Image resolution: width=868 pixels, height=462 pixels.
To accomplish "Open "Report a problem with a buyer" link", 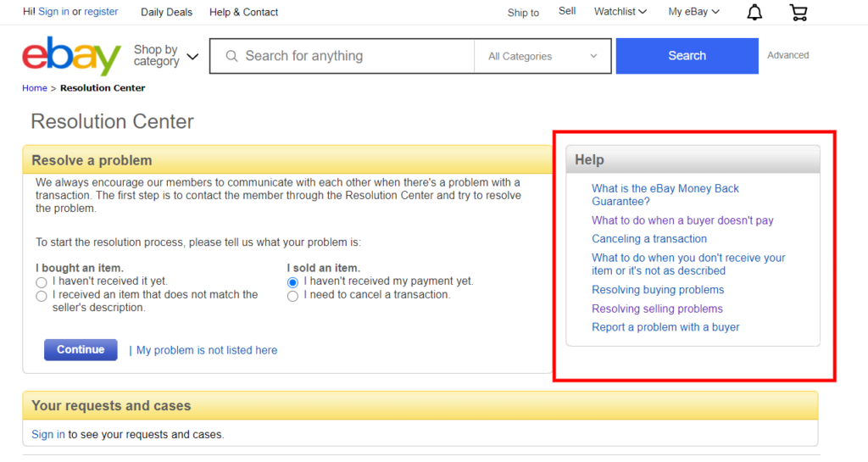I will tap(665, 327).
